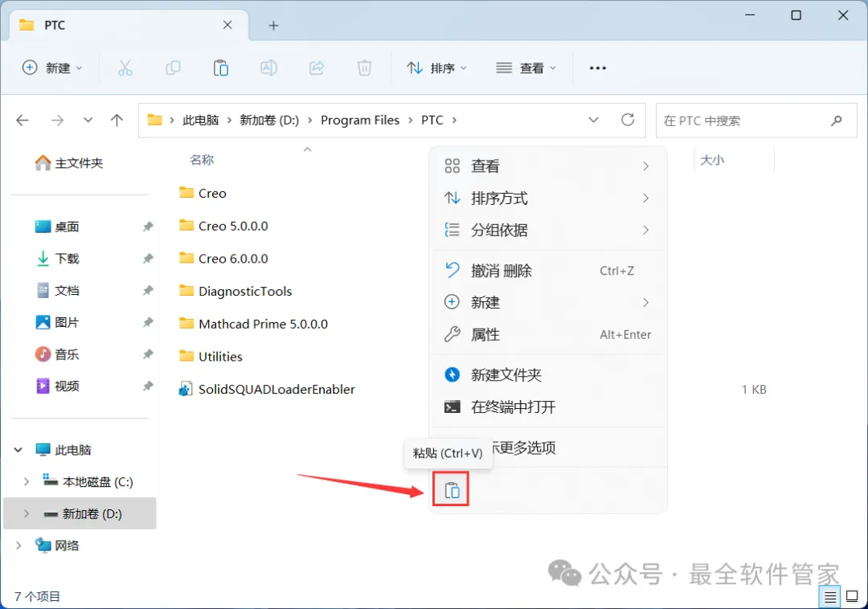868x609 pixels.
Task: Navigate up one folder level
Action: click(117, 121)
